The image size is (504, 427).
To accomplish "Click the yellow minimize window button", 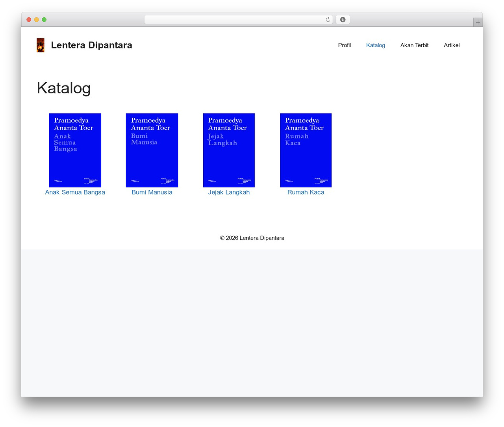I will [37, 20].
